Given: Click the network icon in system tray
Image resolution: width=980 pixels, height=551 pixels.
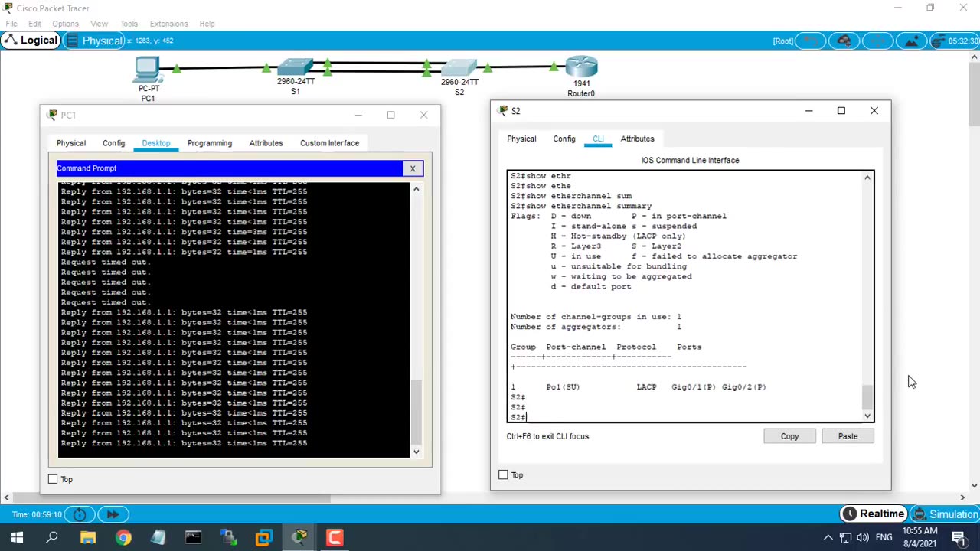Looking at the screenshot, I should tap(846, 538).
